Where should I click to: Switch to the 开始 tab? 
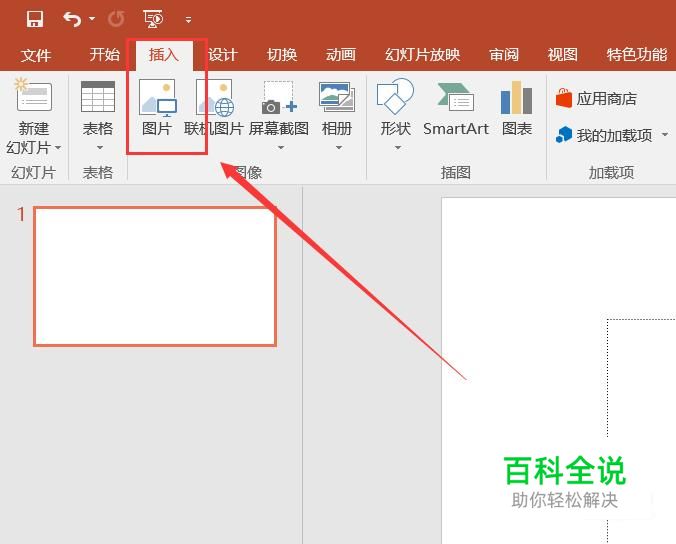click(x=104, y=54)
